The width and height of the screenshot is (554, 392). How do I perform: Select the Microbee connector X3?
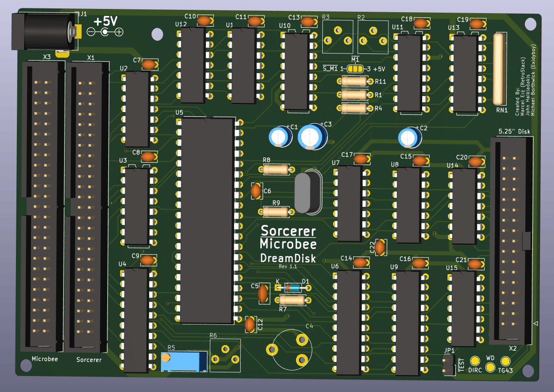[x=43, y=206]
